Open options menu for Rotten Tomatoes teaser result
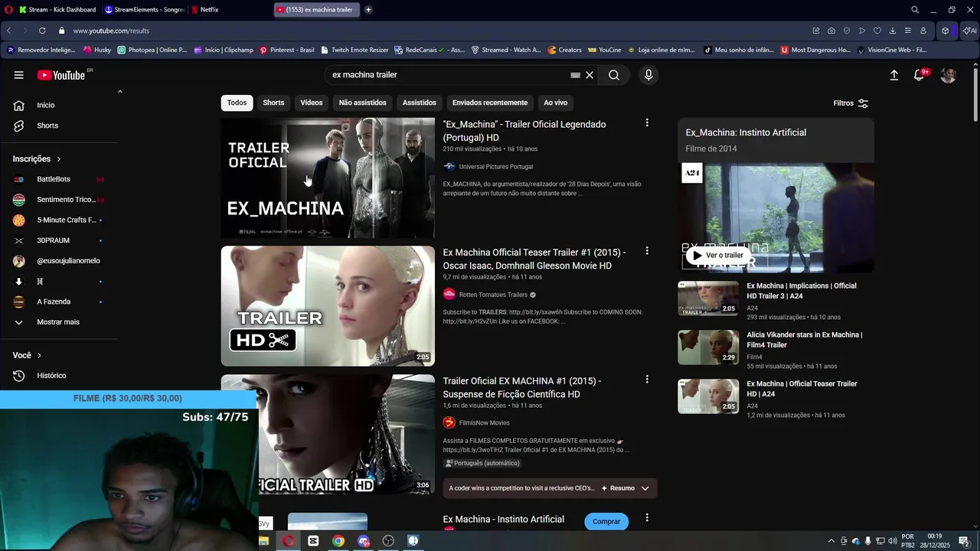This screenshot has height=551, width=980. [x=647, y=250]
